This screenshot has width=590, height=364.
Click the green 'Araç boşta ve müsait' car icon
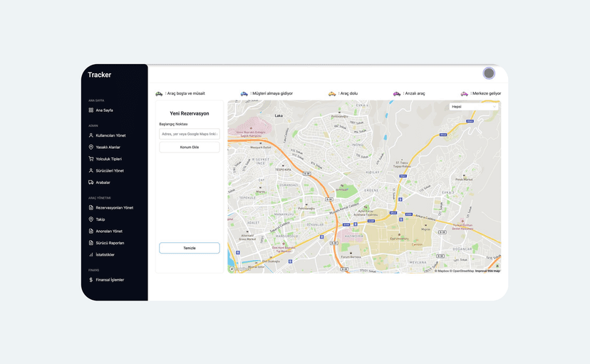pyautogui.click(x=159, y=93)
